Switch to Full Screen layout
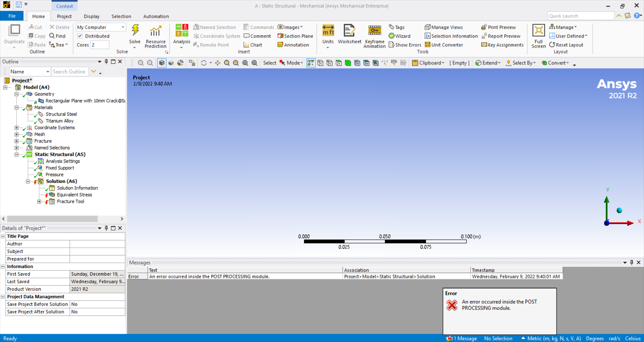644x342 pixels. click(538, 37)
